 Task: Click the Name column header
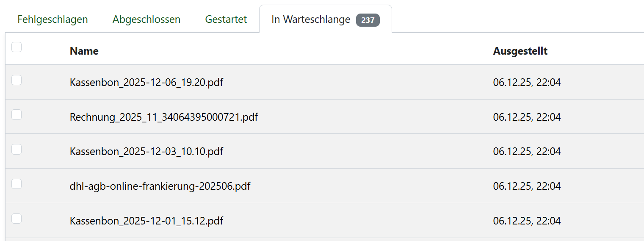[84, 51]
